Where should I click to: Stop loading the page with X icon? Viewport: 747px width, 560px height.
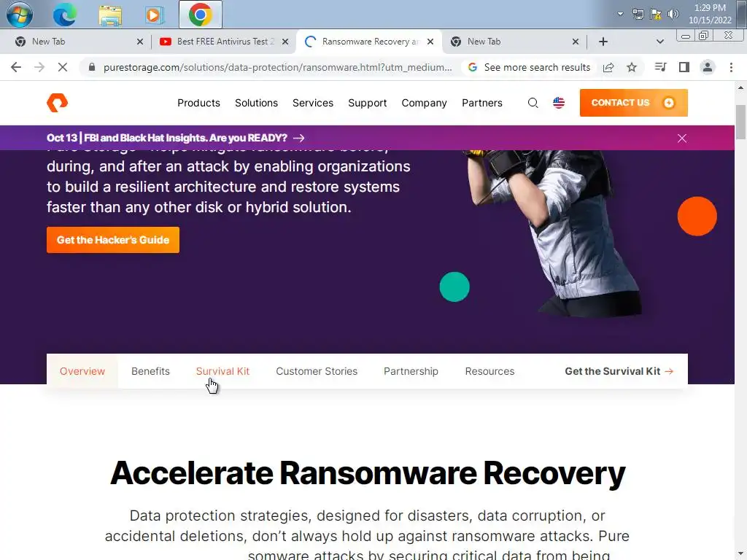coord(63,68)
